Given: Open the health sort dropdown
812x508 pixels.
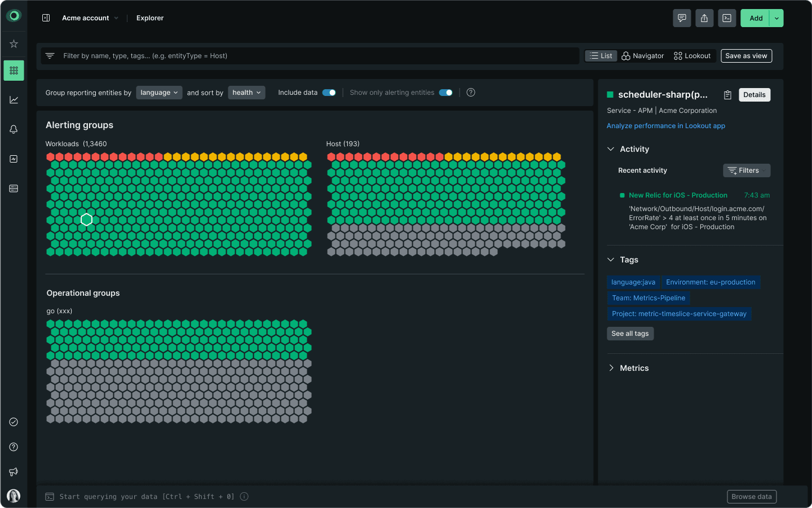Looking at the screenshot, I should [246, 93].
